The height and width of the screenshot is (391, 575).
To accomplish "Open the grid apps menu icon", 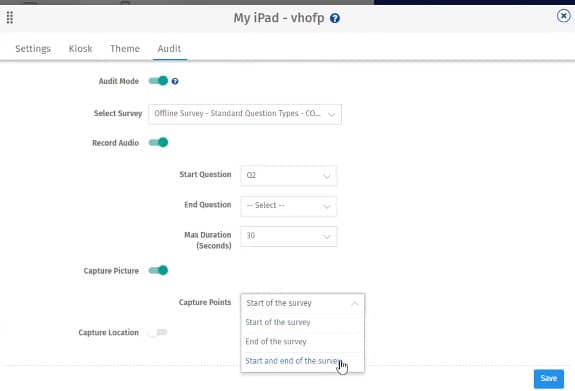I will [10, 17].
